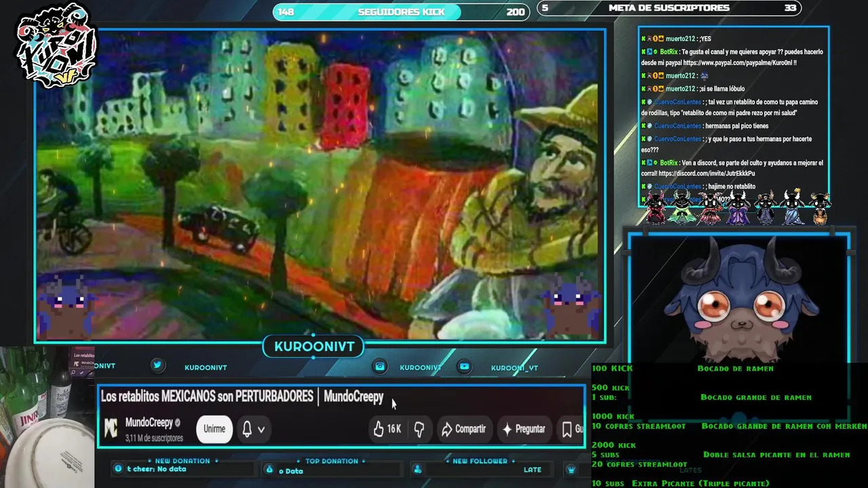
Task: Click the Top Donation money bag icon
Action: [269, 469]
